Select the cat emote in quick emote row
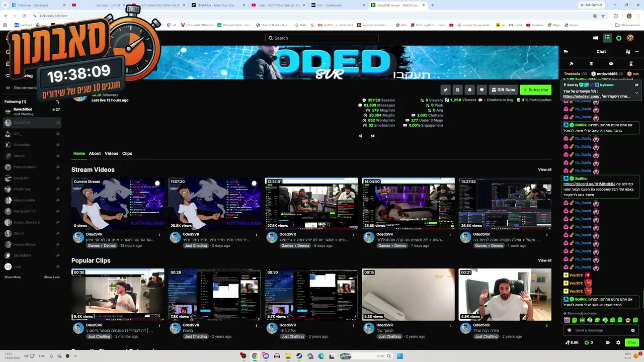Screen dimensions: 644x362 (567, 320)
